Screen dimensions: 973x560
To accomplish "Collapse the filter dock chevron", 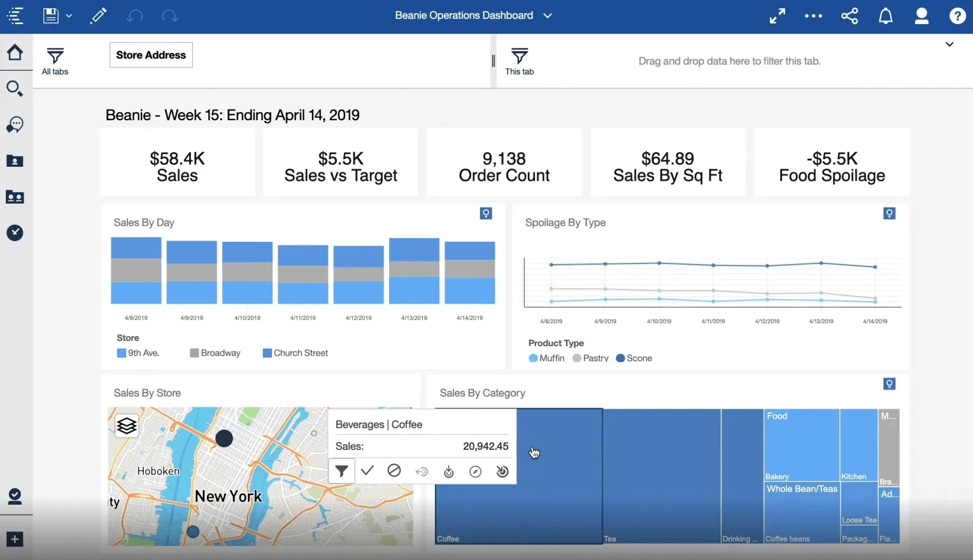I will pyautogui.click(x=949, y=45).
